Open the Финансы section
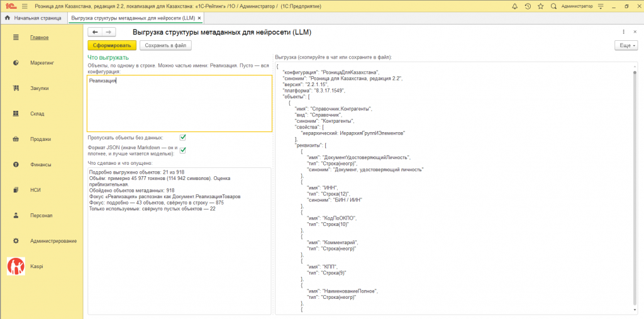Image resolution: width=644 pixels, height=319 pixels. tap(41, 164)
